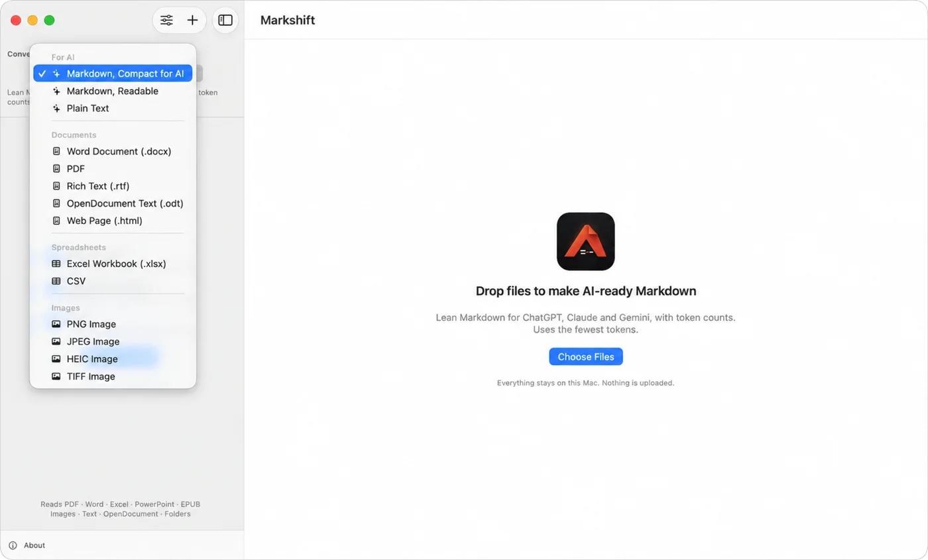Pick Rich Text (.rtf) from the list

pos(113,186)
